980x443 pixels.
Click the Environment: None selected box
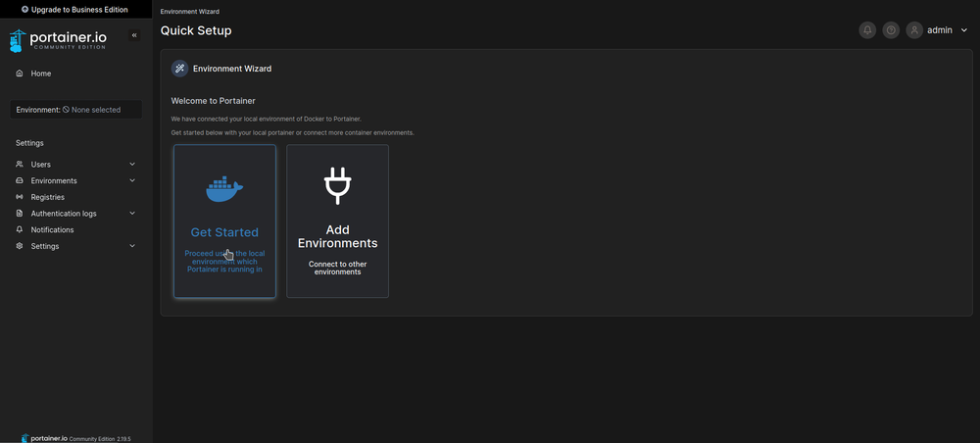coord(75,110)
